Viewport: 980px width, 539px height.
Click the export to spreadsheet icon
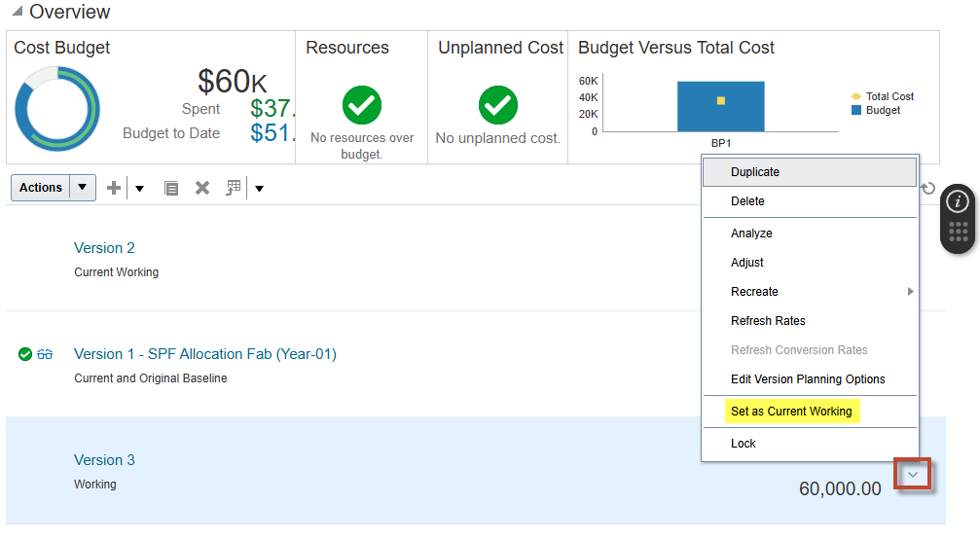234,188
